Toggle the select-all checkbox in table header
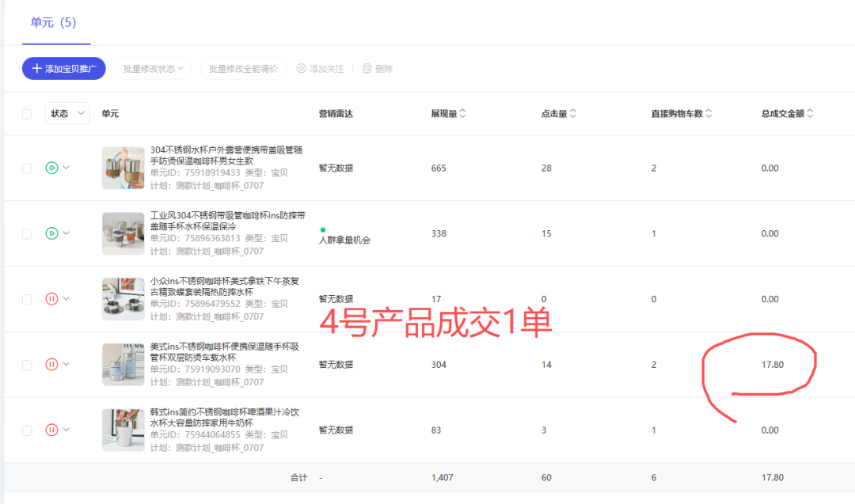Image resolution: width=855 pixels, height=504 pixels. [27, 114]
